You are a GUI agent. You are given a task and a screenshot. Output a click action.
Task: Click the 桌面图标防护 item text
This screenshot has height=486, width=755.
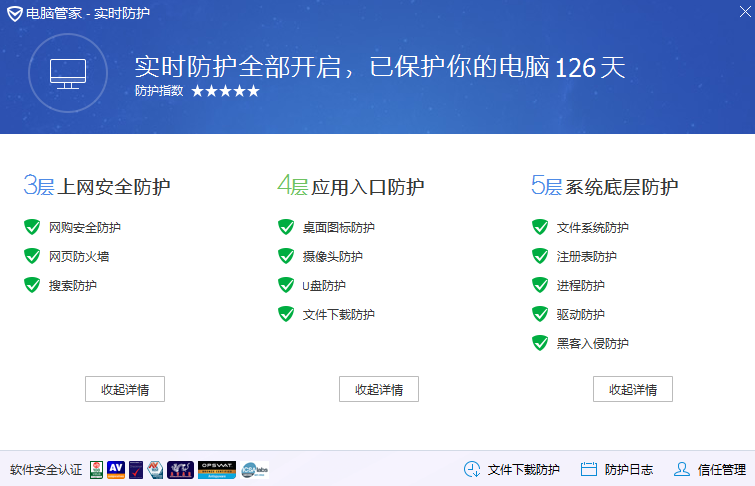coord(338,227)
